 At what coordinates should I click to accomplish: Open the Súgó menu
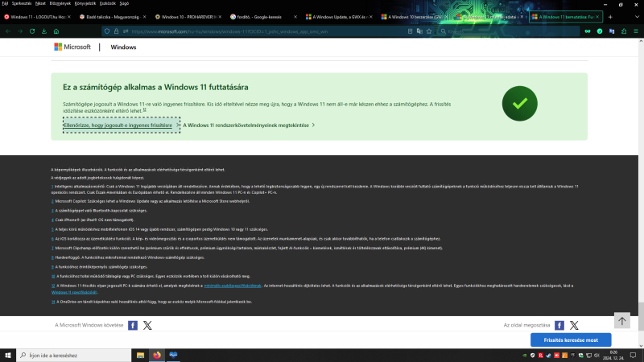[x=124, y=3]
